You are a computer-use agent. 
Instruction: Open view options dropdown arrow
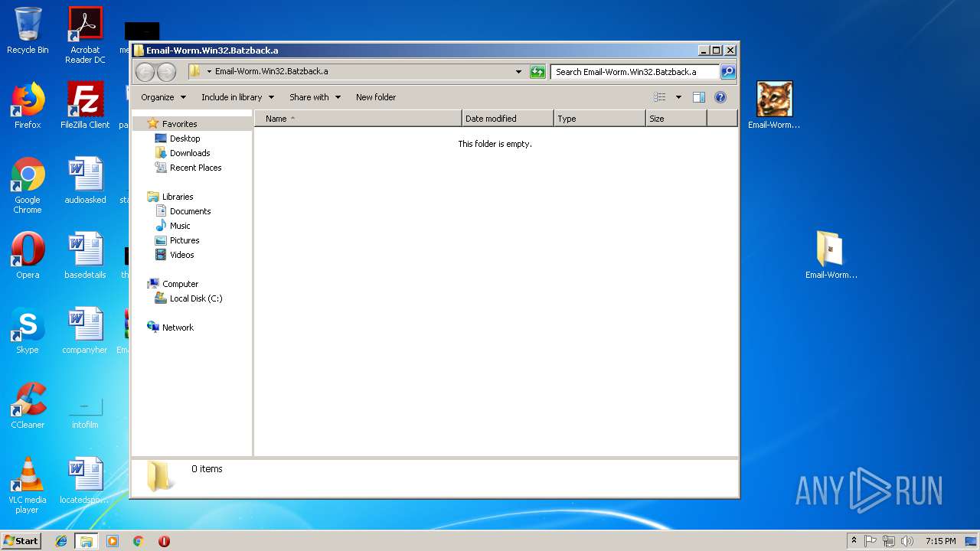[x=678, y=97]
